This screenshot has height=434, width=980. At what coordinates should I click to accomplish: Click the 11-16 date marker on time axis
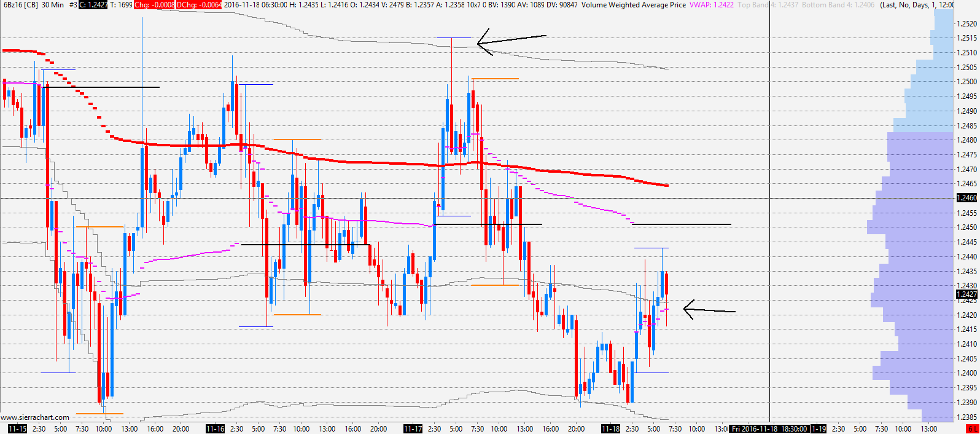coord(215,429)
